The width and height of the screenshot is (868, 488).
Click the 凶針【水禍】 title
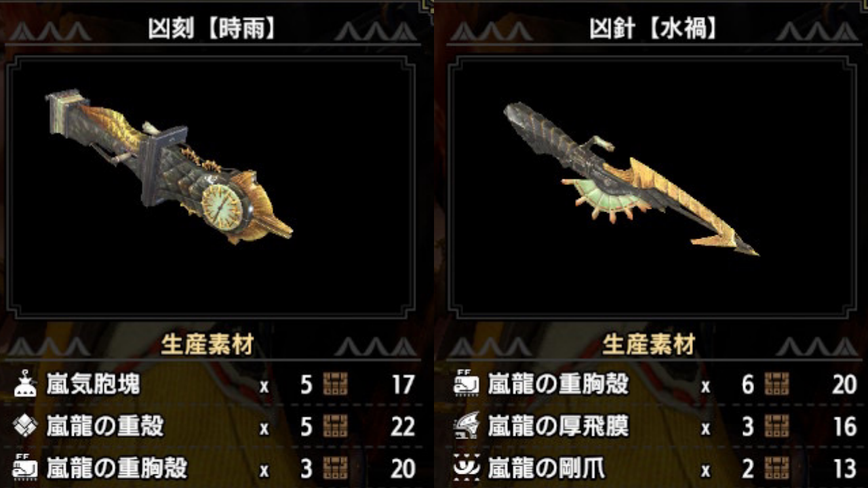pos(654,29)
